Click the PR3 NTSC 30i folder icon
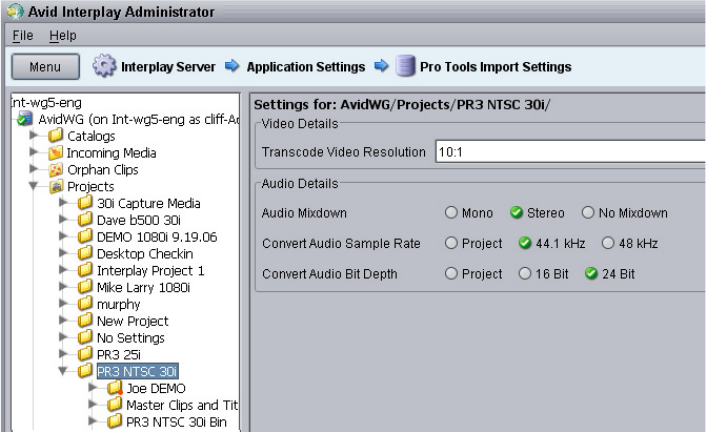Image resolution: width=706 pixels, height=432 pixels. pyautogui.click(x=85, y=371)
